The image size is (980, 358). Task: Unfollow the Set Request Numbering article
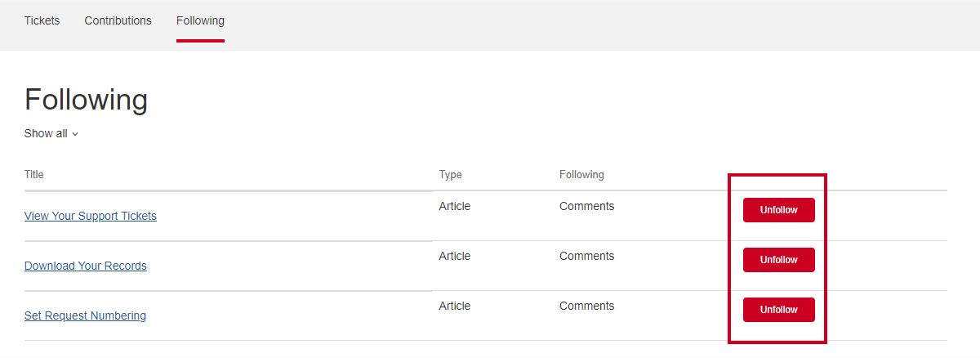(778, 310)
